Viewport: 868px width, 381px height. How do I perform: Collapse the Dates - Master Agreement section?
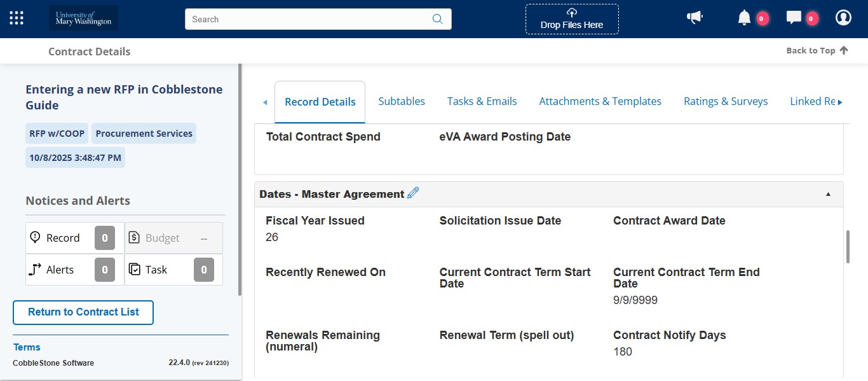(827, 195)
